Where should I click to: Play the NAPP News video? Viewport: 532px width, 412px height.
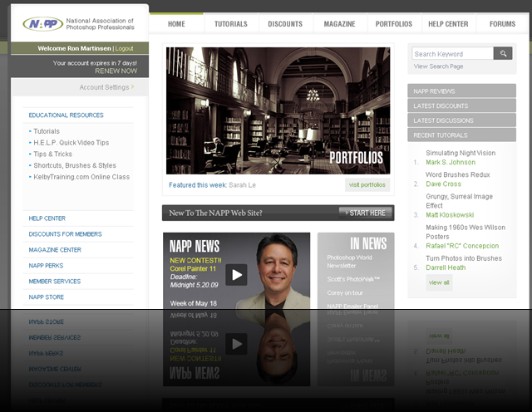(236, 275)
